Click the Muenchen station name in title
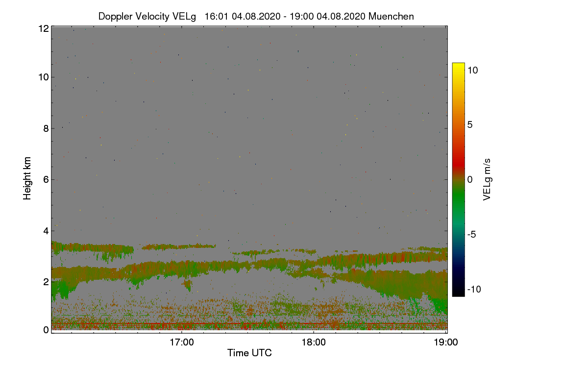This screenshot has height=392, width=588. click(391, 16)
